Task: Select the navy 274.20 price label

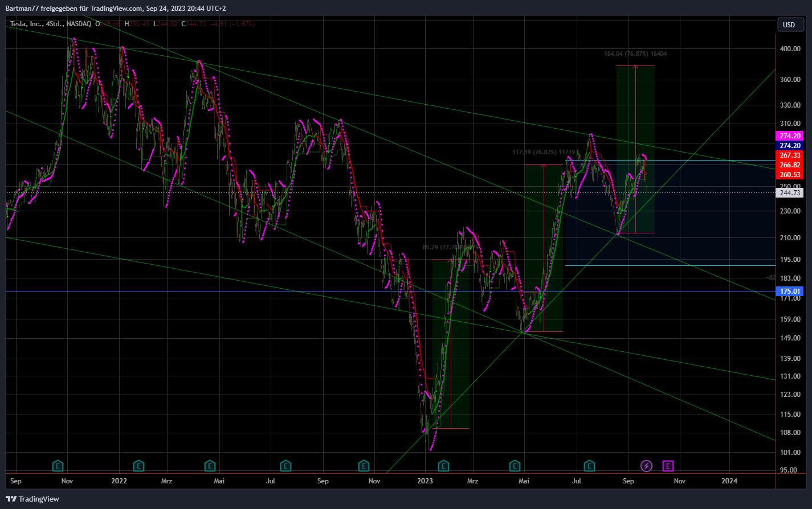Action: tap(790, 146)
